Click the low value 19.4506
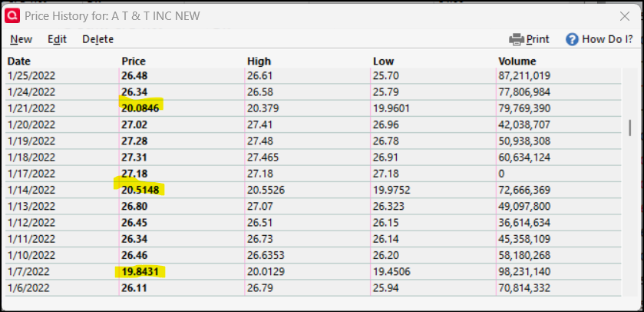Image resolution: width=644 pixels, height=312 pixels. 391,272
